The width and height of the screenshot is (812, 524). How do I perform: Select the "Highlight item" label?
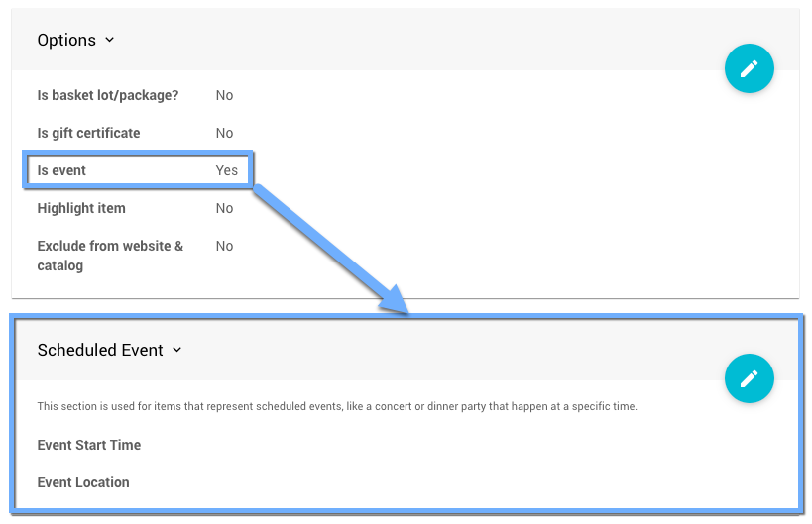pyautogui.click(x=81, y=208)
